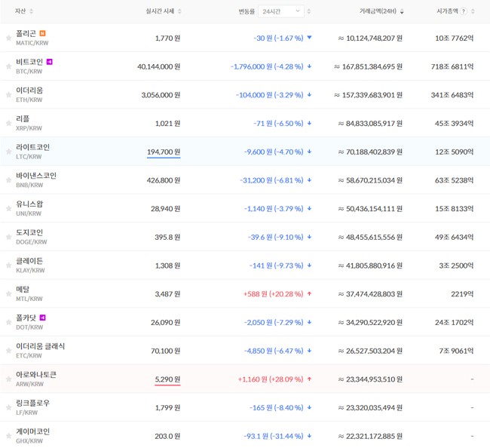Click the 실시간 시세 column header label

(x=160, y=11)
